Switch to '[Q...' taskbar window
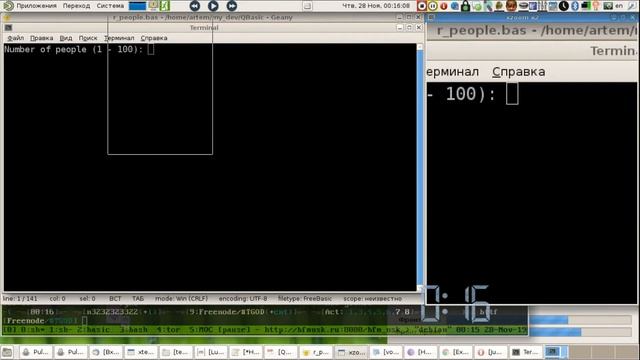This screenshot has width=640, height=360. [x=280, y=352]
